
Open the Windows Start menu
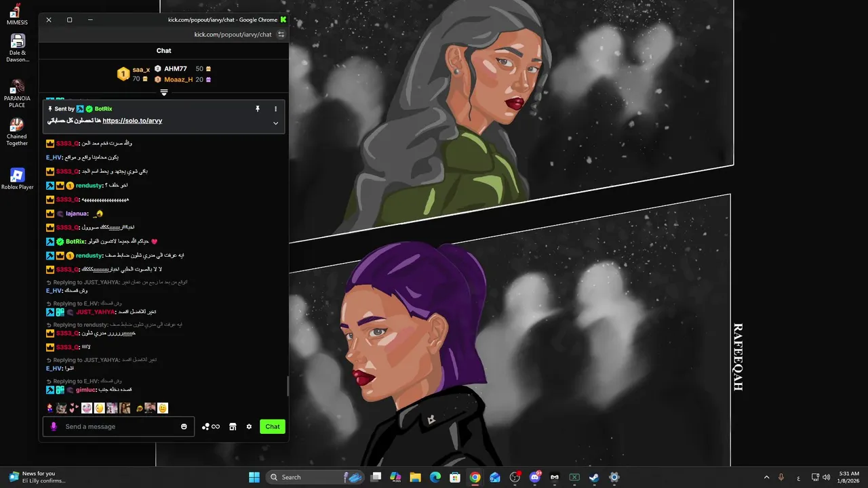click(x=254, y=477)
